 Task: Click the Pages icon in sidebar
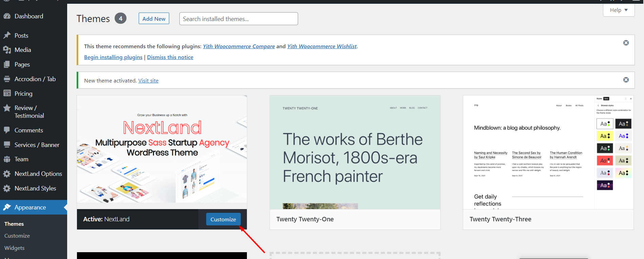(x=7, y=64)
